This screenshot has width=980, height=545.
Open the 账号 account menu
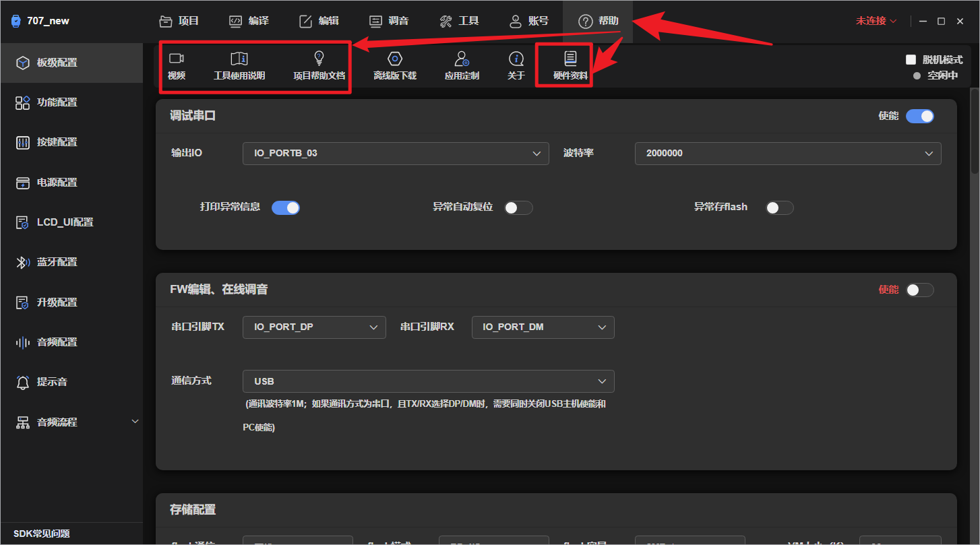click(529, 21)
